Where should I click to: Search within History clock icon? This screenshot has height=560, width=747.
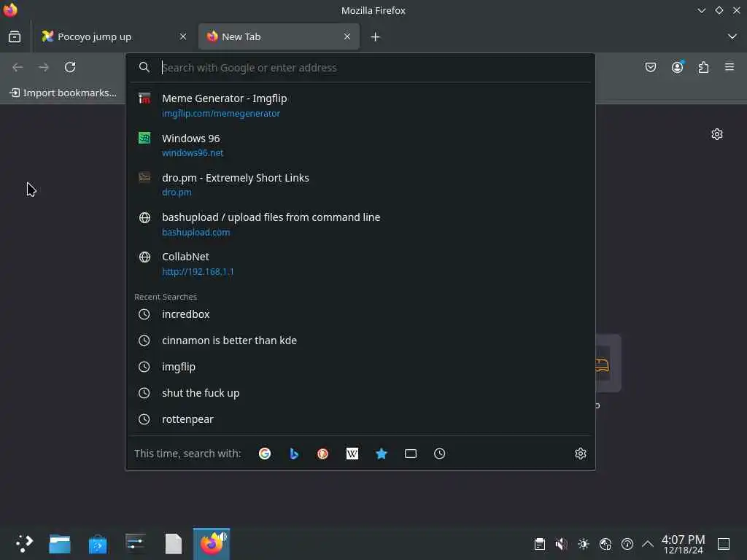pyautogui.click(x=440, y=454)
